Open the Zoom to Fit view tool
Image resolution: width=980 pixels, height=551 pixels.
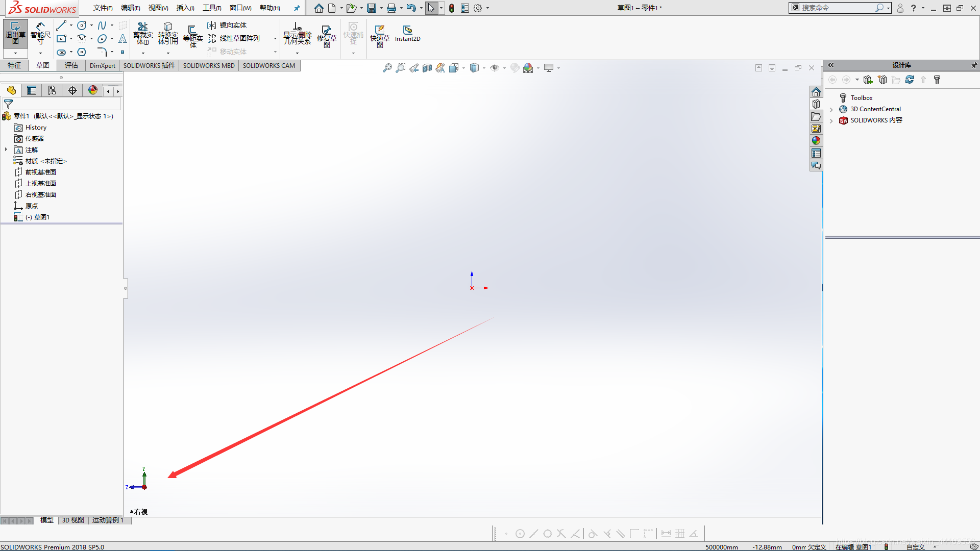(x=387, y=68)
